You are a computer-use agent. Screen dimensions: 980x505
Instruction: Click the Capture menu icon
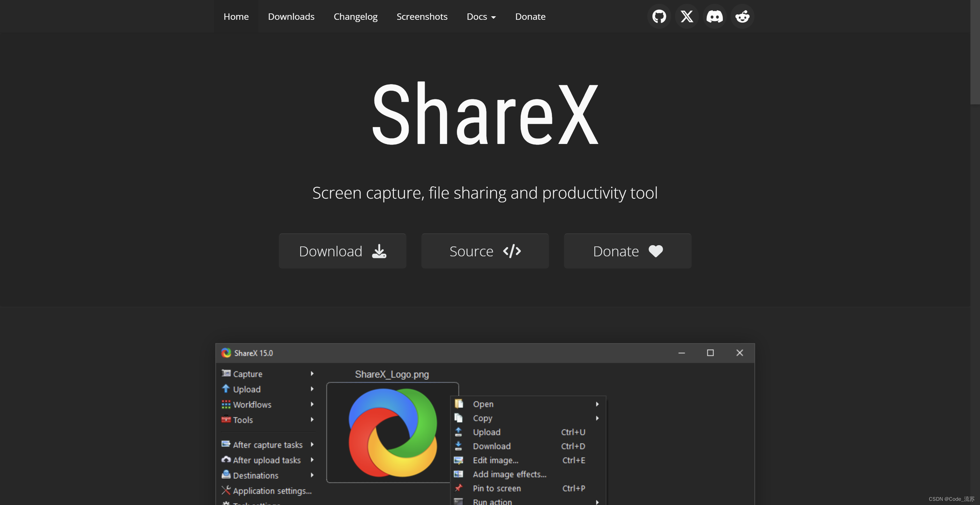tap(226, 373)
